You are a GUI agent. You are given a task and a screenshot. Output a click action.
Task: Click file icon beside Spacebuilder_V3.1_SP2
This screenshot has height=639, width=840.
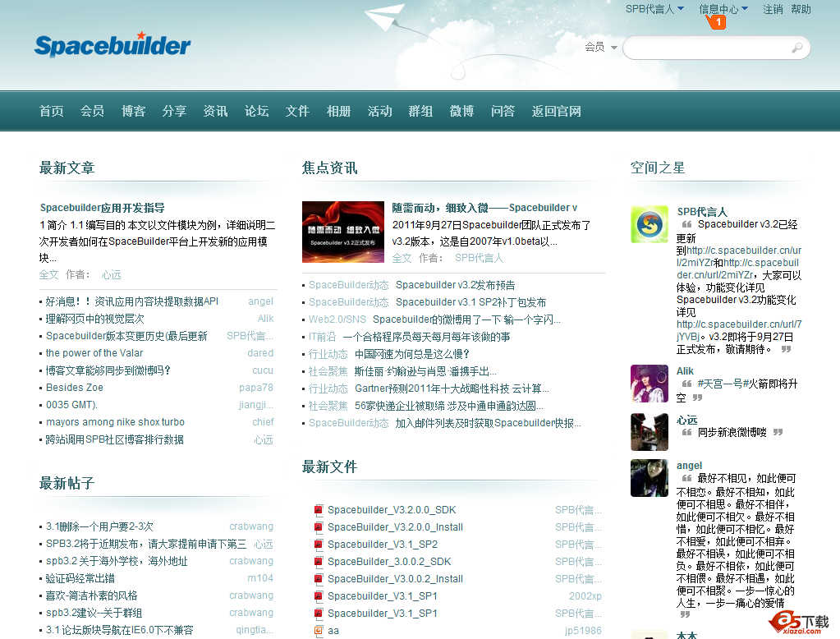tap(319, 544)
